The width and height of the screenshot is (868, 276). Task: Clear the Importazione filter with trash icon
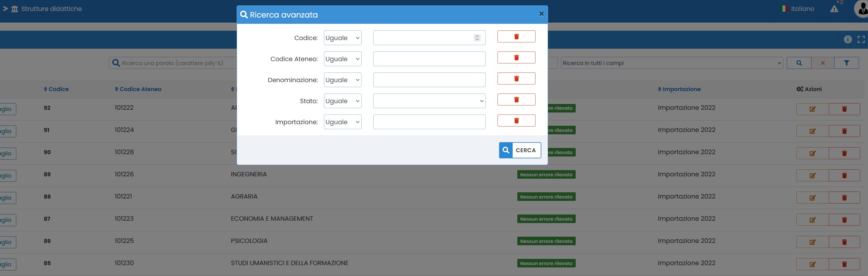coord(516,121)
